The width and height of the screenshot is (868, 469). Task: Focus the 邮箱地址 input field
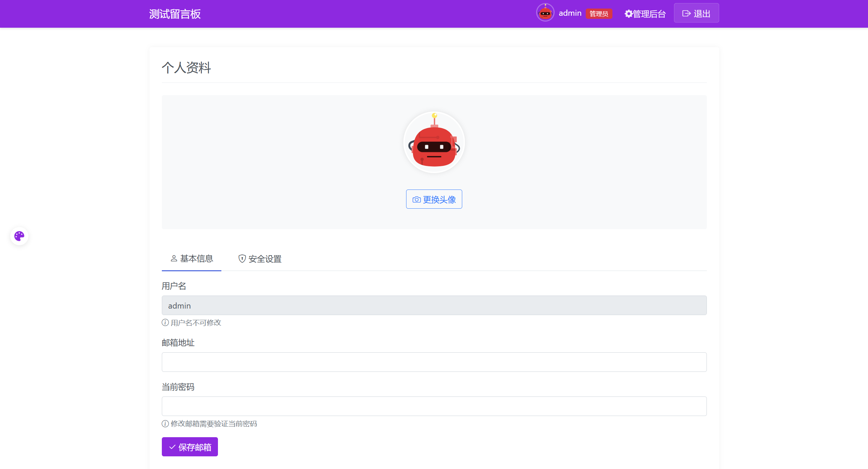pos(434,362)
